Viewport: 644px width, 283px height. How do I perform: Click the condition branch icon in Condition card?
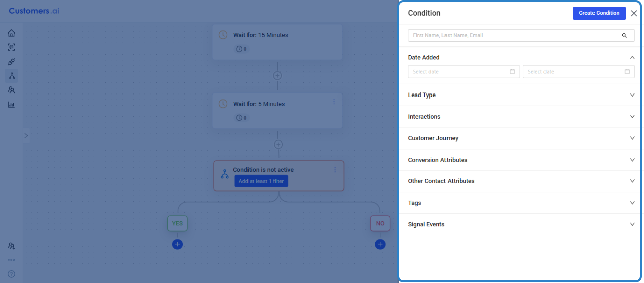pyautogui.click(x=225, y=174)
